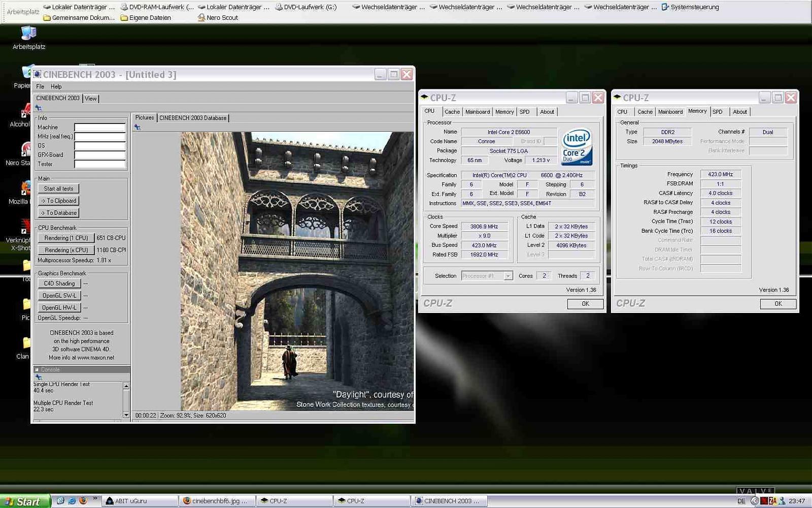The height and width of the screenshot is (508, 812).
Task: Click the ZA ZoneAlarm tray icon
Action: click(x=772, y=501)
